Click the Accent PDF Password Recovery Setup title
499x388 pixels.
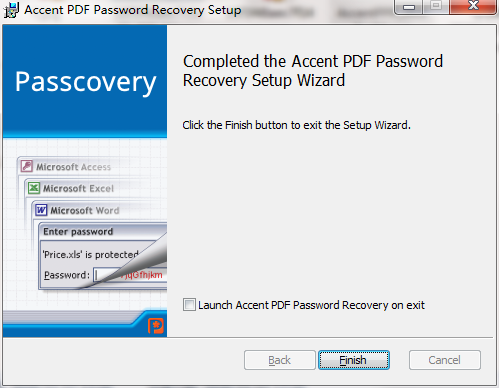(x=133, y=10)
